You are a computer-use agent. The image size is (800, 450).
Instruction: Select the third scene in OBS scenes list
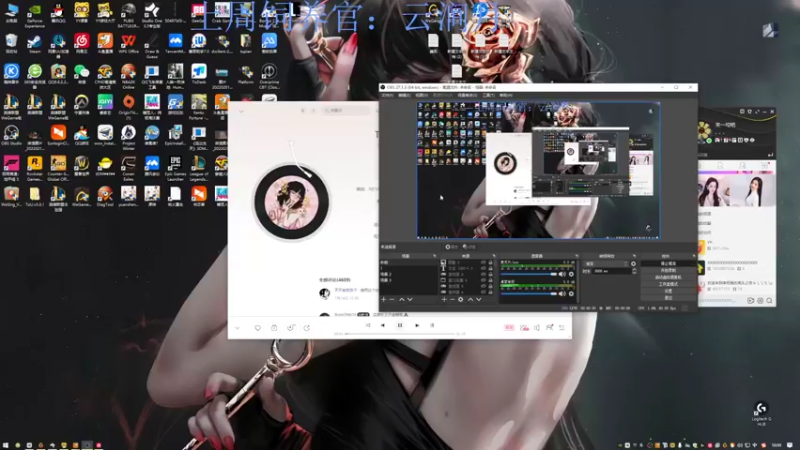click(408, 274)
